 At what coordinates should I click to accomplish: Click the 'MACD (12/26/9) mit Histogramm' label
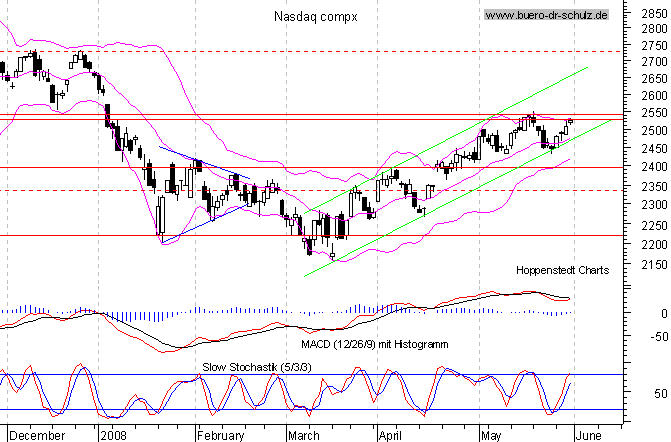pyautogui.click(x=375, y=344)
